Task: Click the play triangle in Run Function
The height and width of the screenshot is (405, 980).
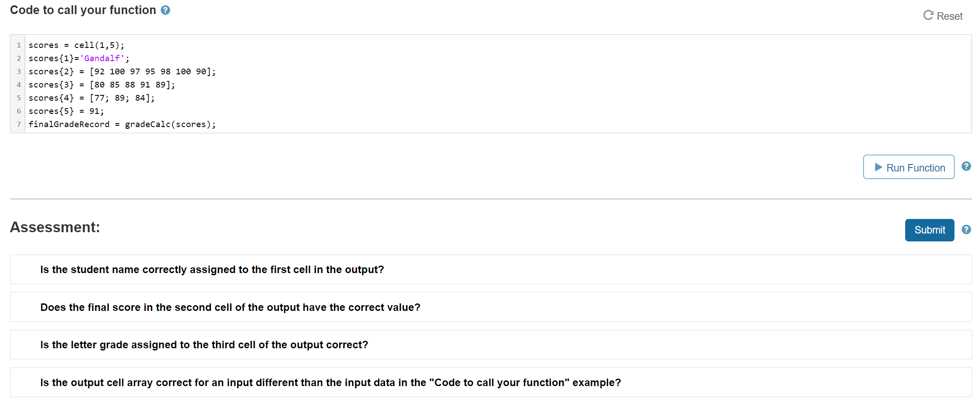Action: (878, 167)
